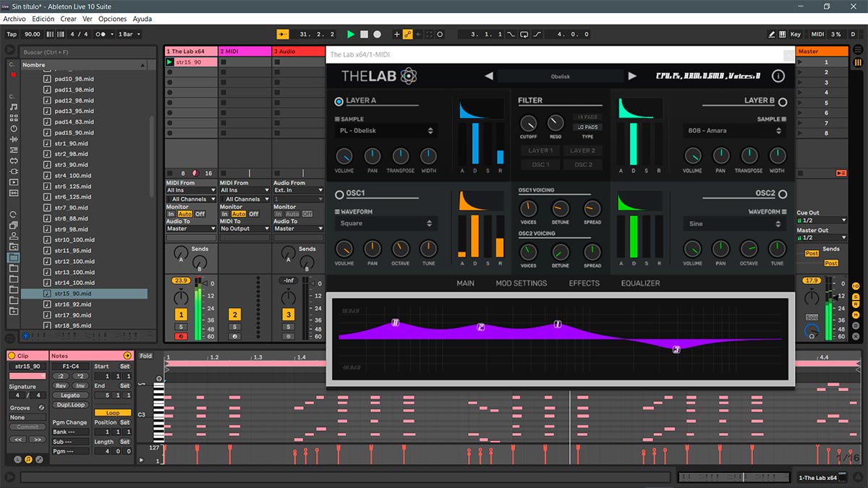Open the Plug-ins browser category

tap(13, 171)
